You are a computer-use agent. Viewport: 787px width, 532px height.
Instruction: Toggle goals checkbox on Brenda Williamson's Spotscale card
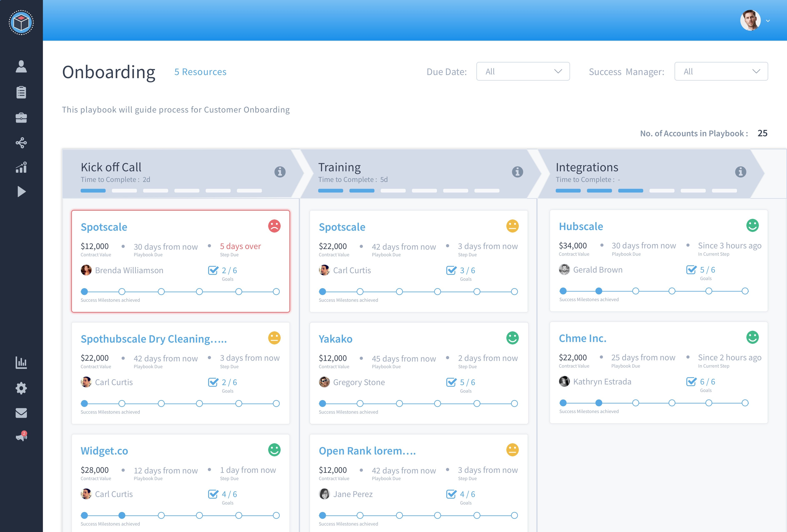click(213, 270)
